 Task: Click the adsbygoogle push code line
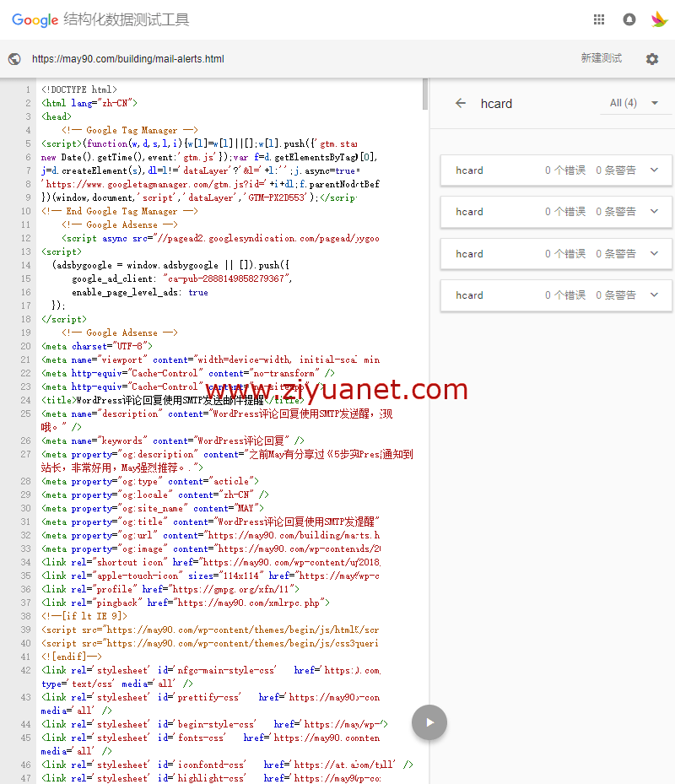pyautogui.click(x=170, y=265)
